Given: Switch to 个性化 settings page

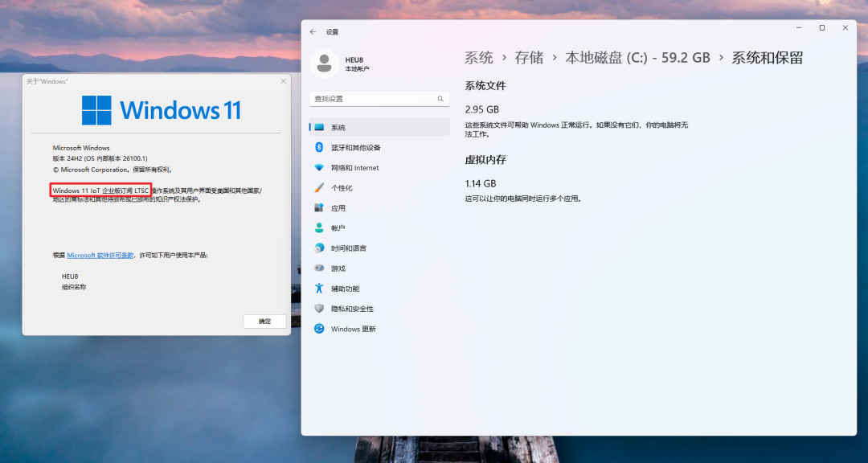Looking at the screenshot, I should point(379,188).
